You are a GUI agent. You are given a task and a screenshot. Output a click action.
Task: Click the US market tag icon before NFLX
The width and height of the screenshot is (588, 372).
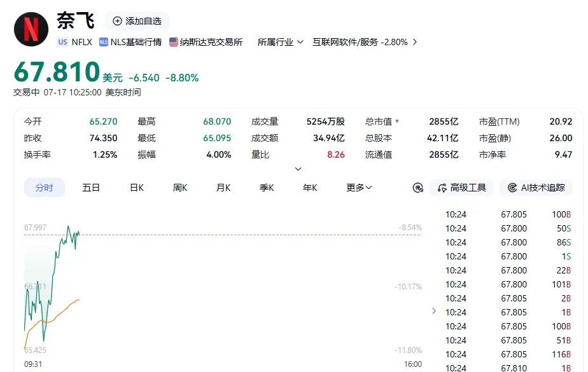coord(62,42)
